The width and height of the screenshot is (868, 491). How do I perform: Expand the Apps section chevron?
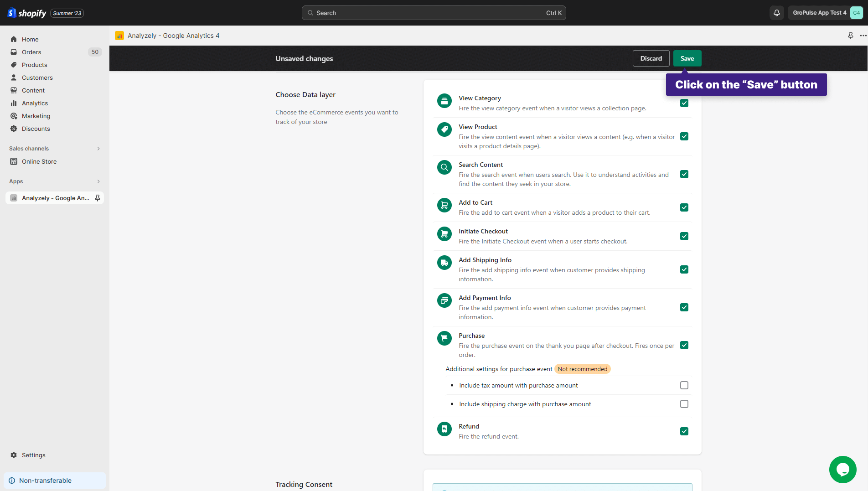[x=98, y=181]
